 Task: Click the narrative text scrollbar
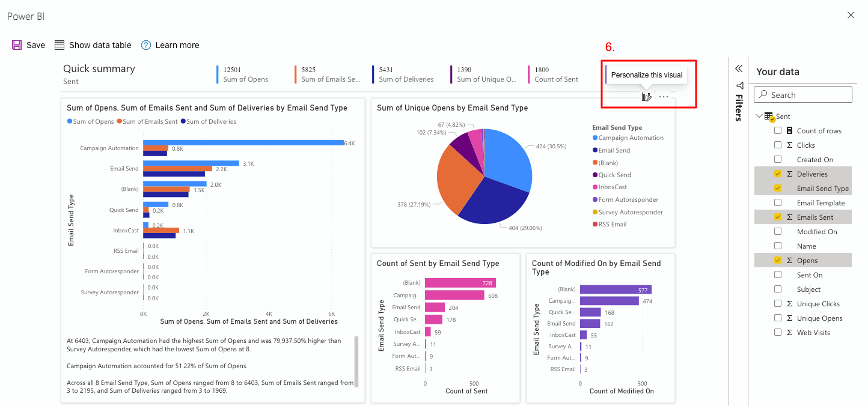pos(356,360)
